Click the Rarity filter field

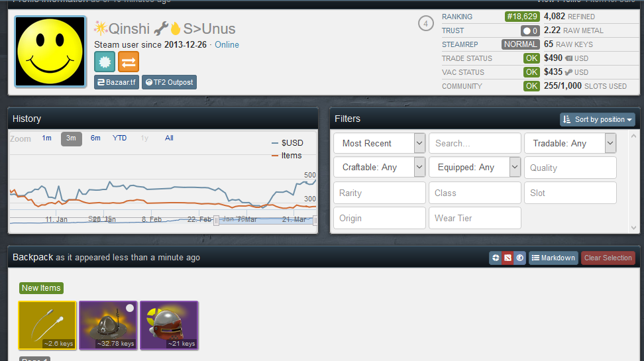[380, 193]
